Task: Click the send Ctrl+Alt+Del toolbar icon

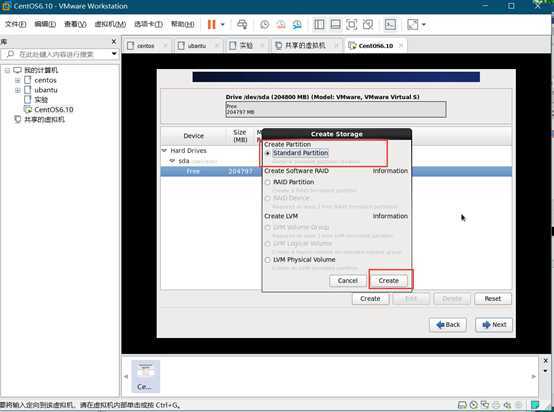Action: pos(242,24)
